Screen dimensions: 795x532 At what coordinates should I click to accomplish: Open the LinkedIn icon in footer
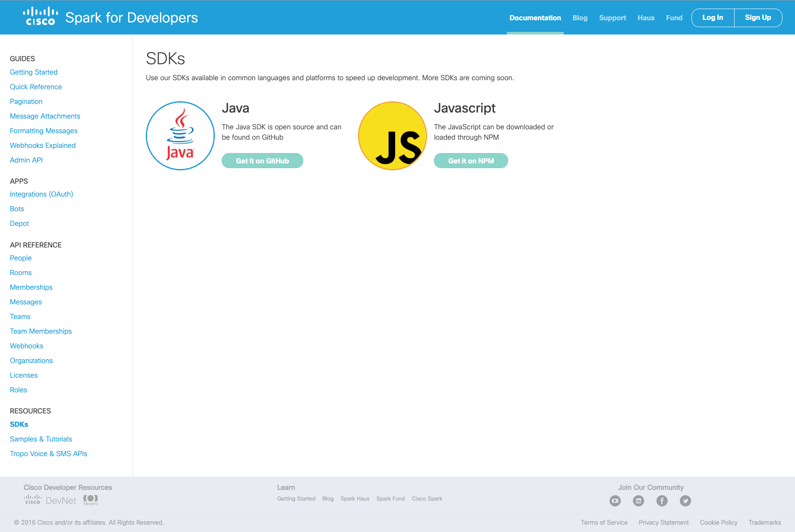click(x=638, y=501)
